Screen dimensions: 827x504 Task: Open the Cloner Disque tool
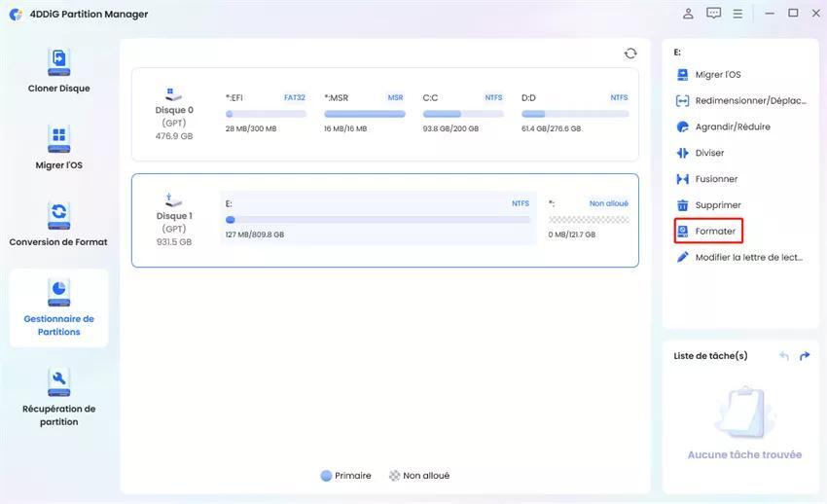58,71
